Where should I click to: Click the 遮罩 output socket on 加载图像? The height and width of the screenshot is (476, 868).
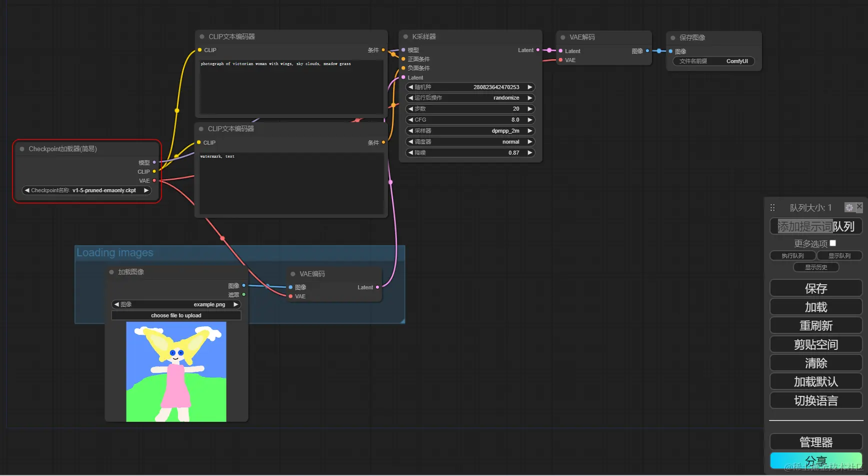click(x=244, y=295)
